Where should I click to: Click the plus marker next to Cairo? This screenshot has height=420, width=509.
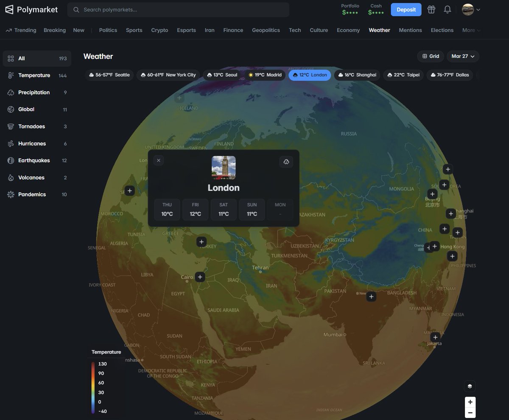[x=200, y=277]
